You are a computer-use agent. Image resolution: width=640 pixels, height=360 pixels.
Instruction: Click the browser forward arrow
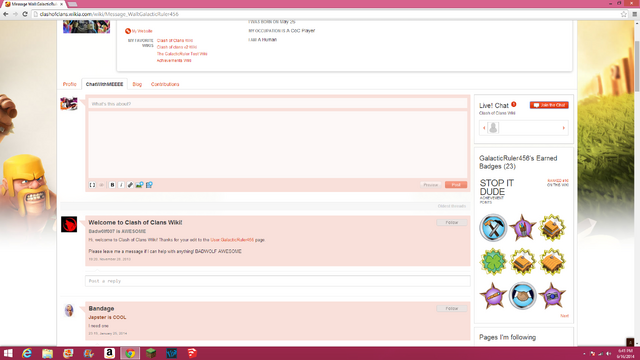15,14
